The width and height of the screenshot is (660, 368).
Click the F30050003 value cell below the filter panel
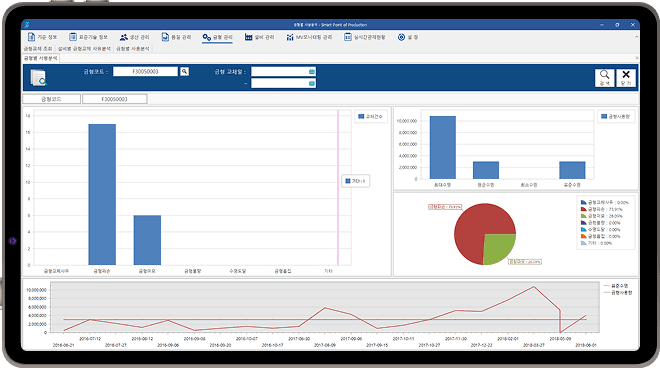[114, 99]
